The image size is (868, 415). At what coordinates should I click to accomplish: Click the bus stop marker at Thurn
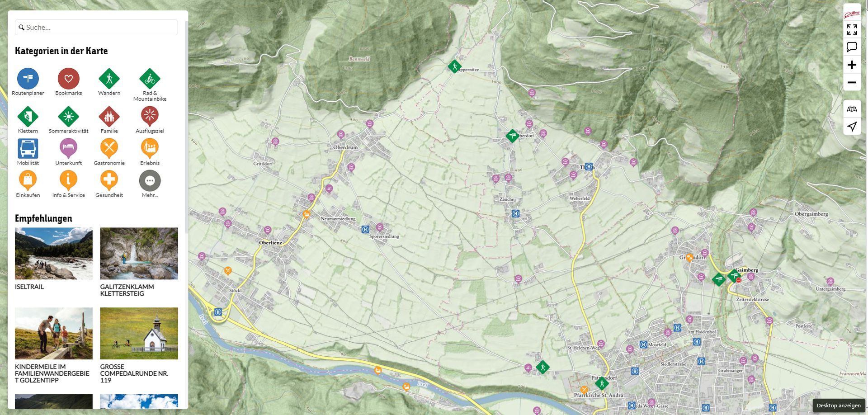[589, 166]
